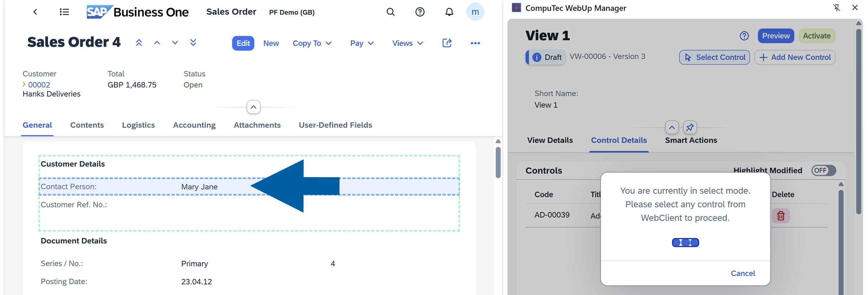Click Add New Control button
Viewport: 868px width, 295px height.
pos(795,57)
